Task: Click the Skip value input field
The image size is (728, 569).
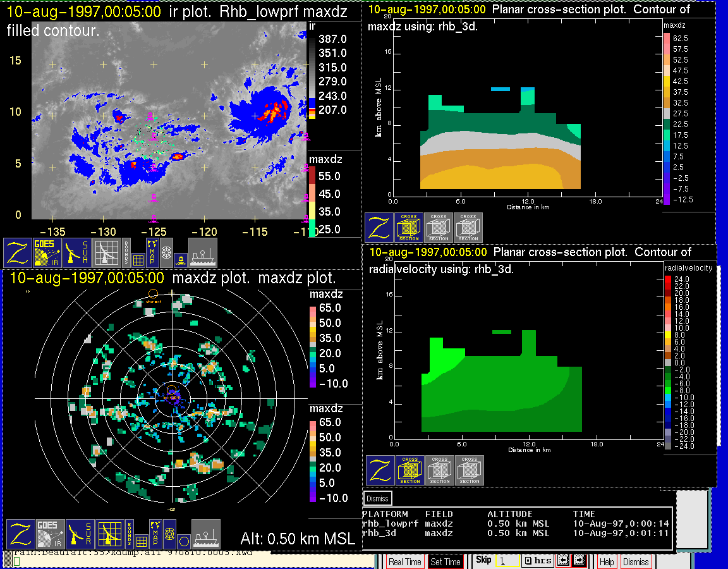Action: coord(507,561)
